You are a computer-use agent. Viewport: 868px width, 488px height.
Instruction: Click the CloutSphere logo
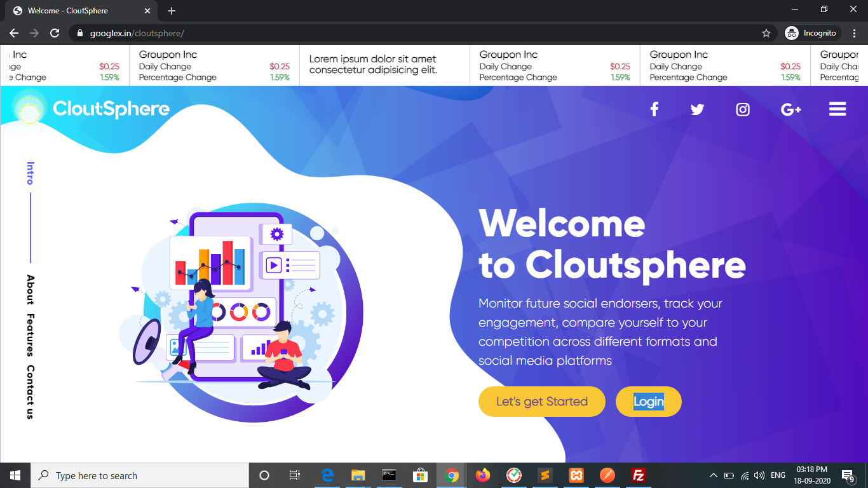93,109
